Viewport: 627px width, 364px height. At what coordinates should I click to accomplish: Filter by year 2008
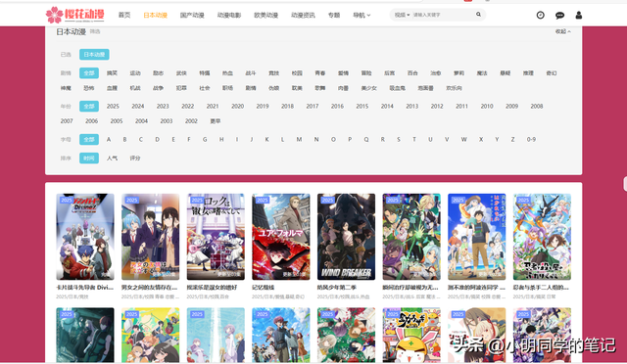click(537, 107)
